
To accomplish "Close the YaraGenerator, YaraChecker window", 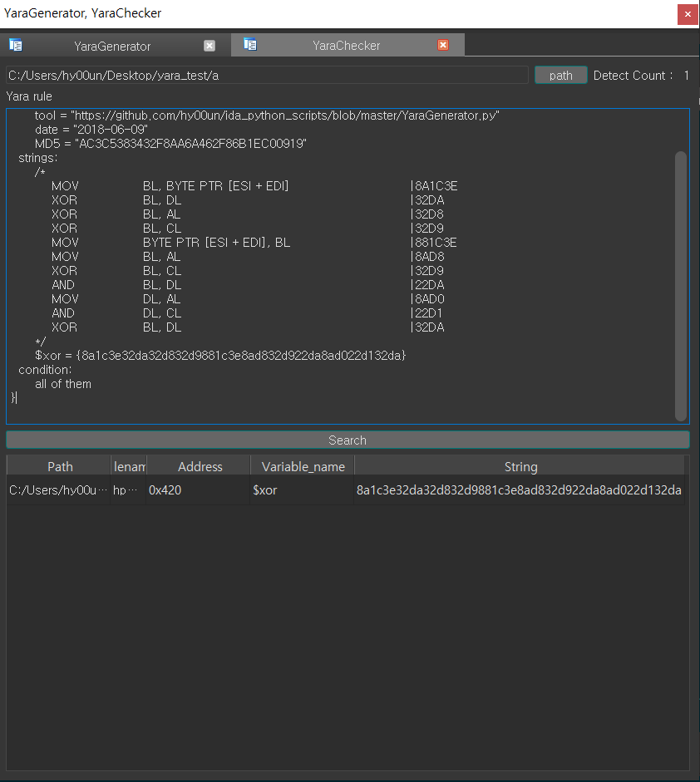I will (688, 14).
